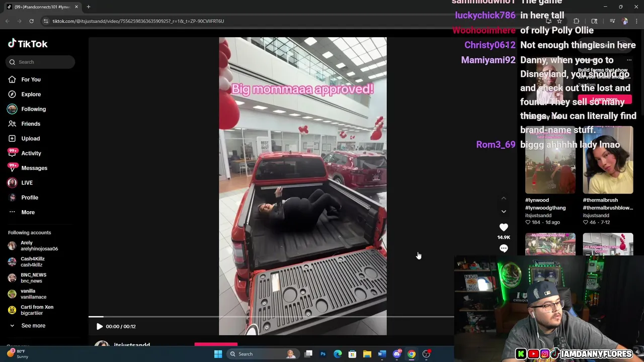Open the comments bubble icon
This screenshot has height=362, width=644.
click(x=504, y=248)
